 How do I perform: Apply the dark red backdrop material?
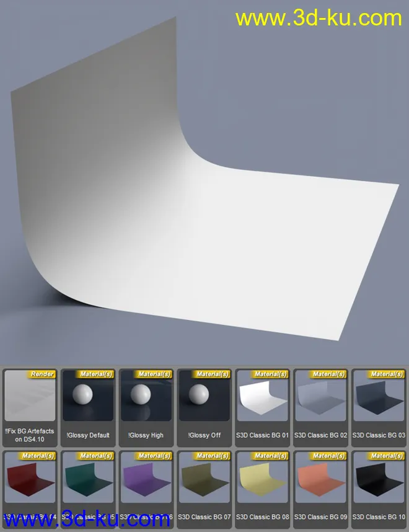pyautogui.click(x=30, y=482)
